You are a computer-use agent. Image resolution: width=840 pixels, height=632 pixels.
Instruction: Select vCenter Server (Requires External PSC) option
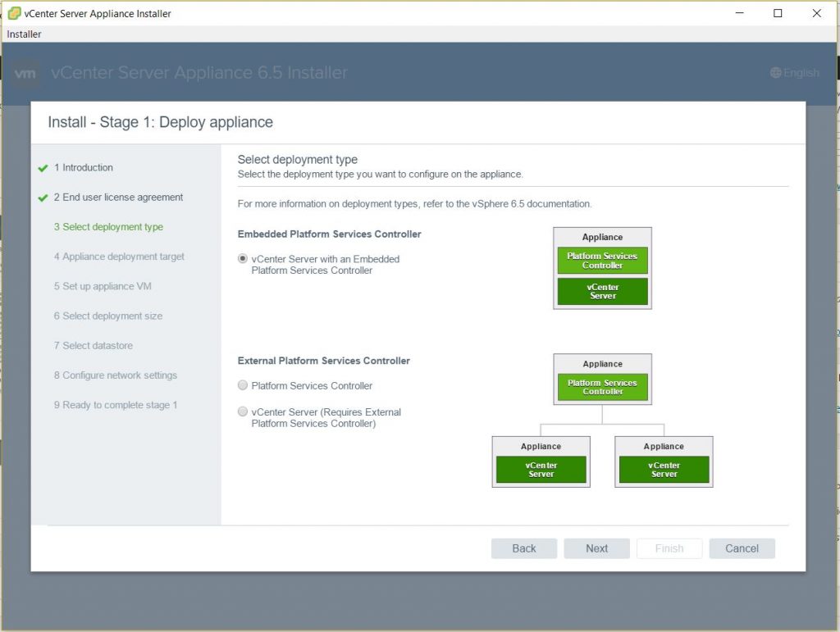[x=243, y=411]
